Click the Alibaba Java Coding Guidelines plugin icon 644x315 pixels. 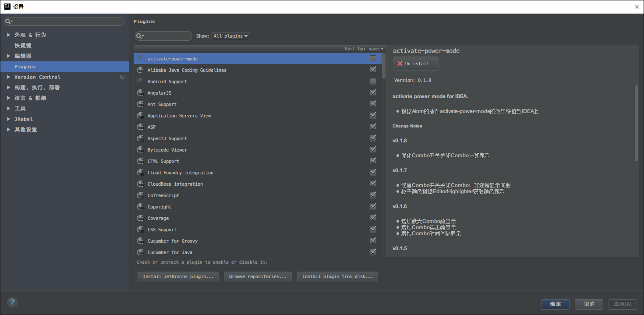click(140, 70)
